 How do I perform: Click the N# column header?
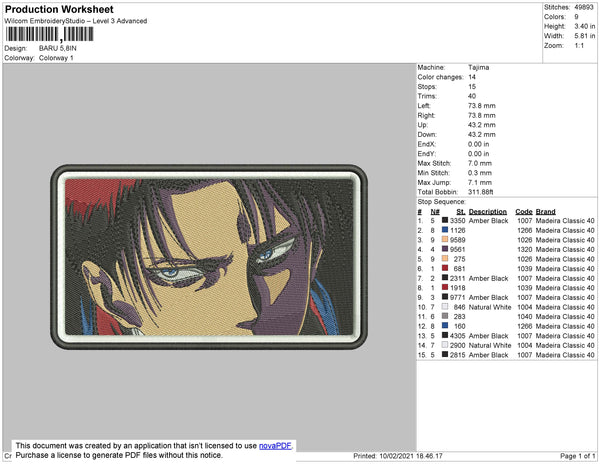435,212
